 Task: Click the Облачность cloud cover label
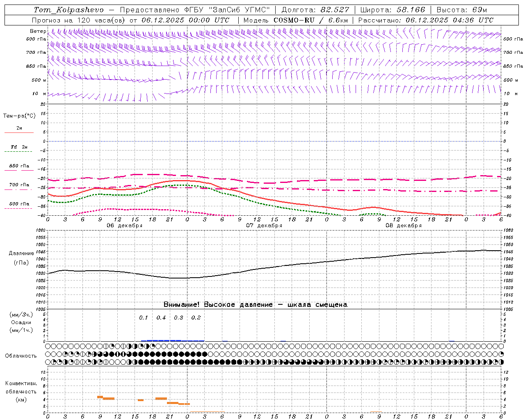[x=21, y=356]
